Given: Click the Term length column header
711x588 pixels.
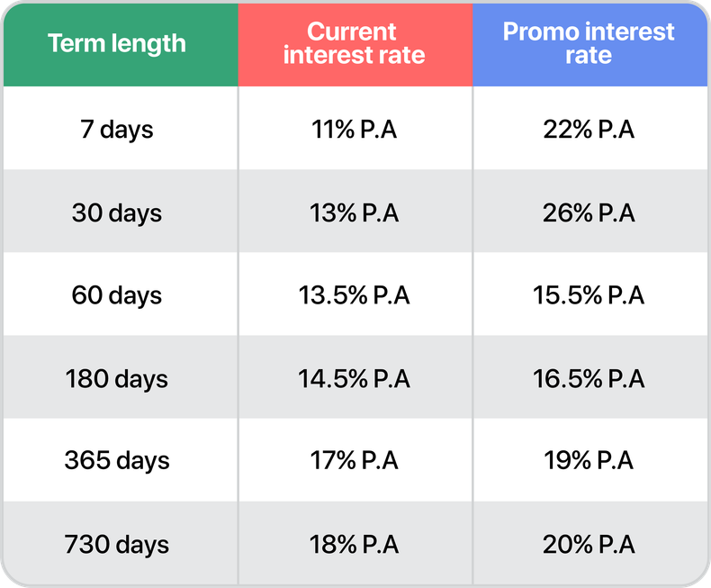Looking at the screenshot, I should pyautogui.click(x=117, y=43).
